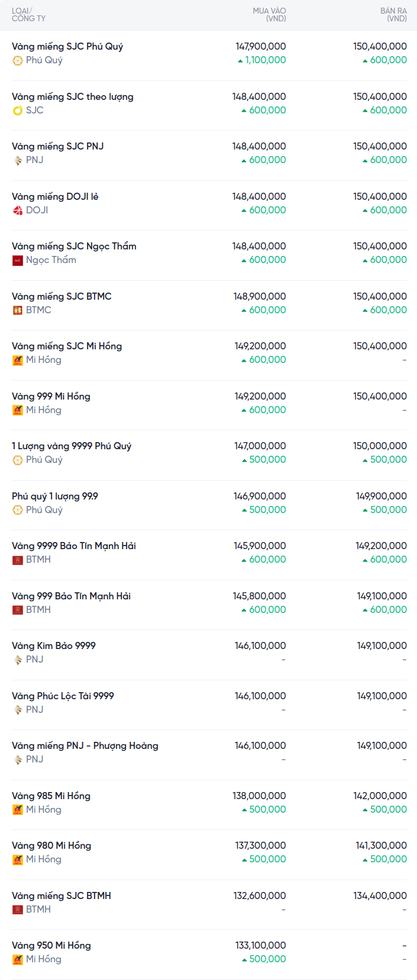Image resolution: width=417 pixels, height=980 pixels.
Task: Open Vàng Phúc Lộc Tài 9999 entry
Action: point(63,696)
